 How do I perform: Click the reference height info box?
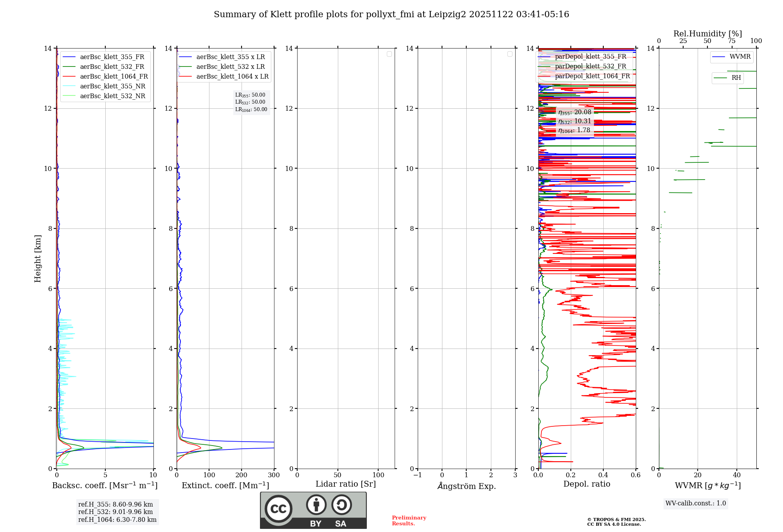coord(117,512)
